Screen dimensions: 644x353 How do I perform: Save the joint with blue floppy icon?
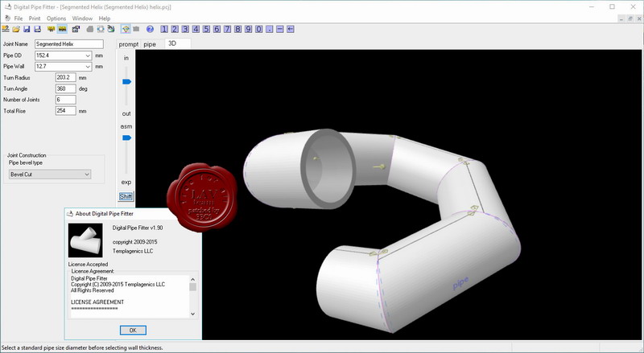[x=27, y=29]
